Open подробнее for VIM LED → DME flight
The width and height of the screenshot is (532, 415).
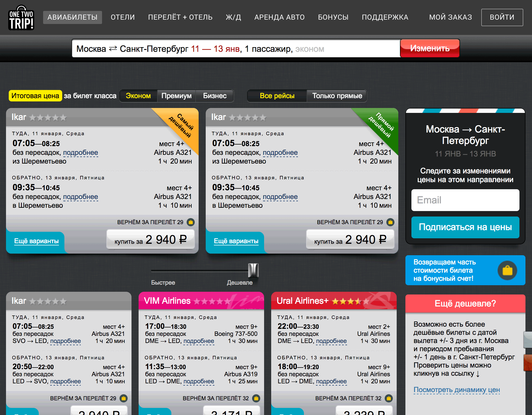coord(199,381)
